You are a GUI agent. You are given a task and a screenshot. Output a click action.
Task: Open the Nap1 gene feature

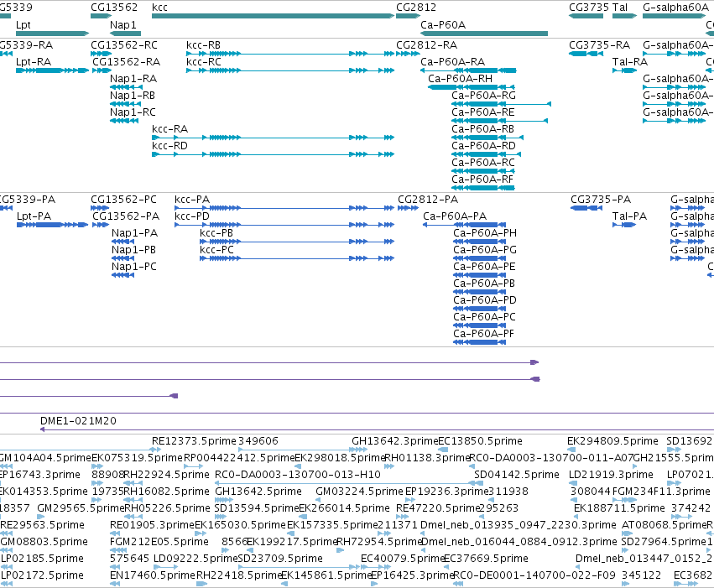[126, 34]
